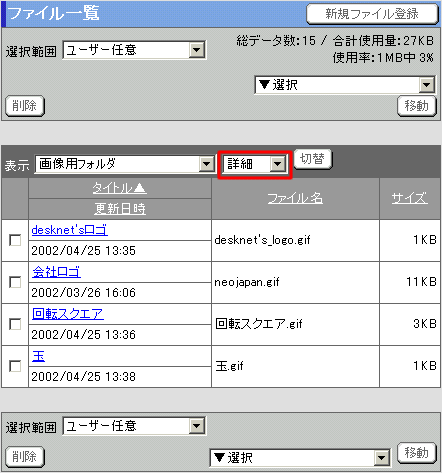Click the bottom 移動 button
The width and height of the screenshot is (442, 473).
tap(417, 453)
